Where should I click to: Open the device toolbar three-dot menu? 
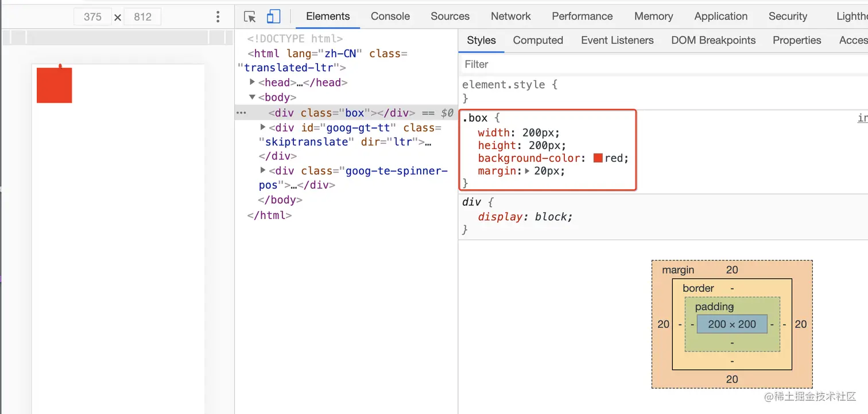click(218, 17)
